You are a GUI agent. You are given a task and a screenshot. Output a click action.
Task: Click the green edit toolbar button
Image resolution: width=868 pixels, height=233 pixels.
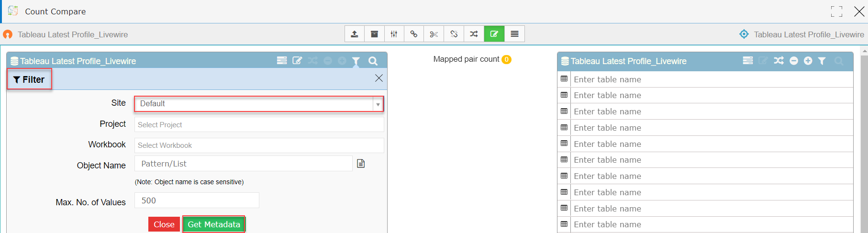494,34
